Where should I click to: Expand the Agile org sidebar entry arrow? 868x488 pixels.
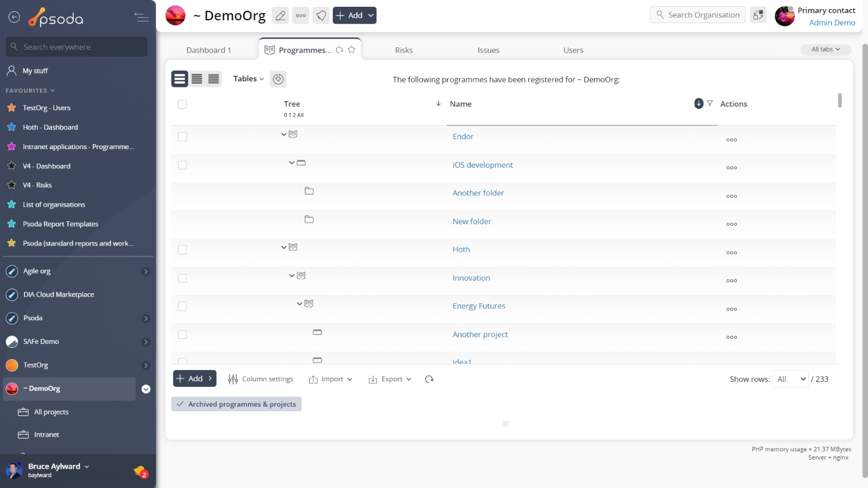point(146,272)
